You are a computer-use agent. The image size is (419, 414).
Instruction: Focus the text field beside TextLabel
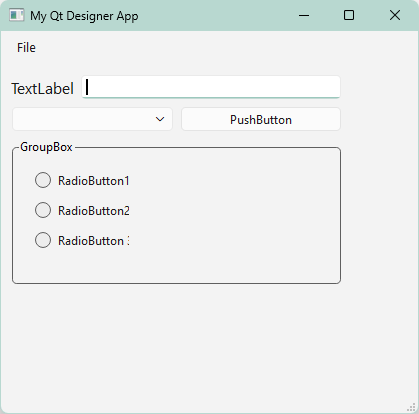coord(211,87)
